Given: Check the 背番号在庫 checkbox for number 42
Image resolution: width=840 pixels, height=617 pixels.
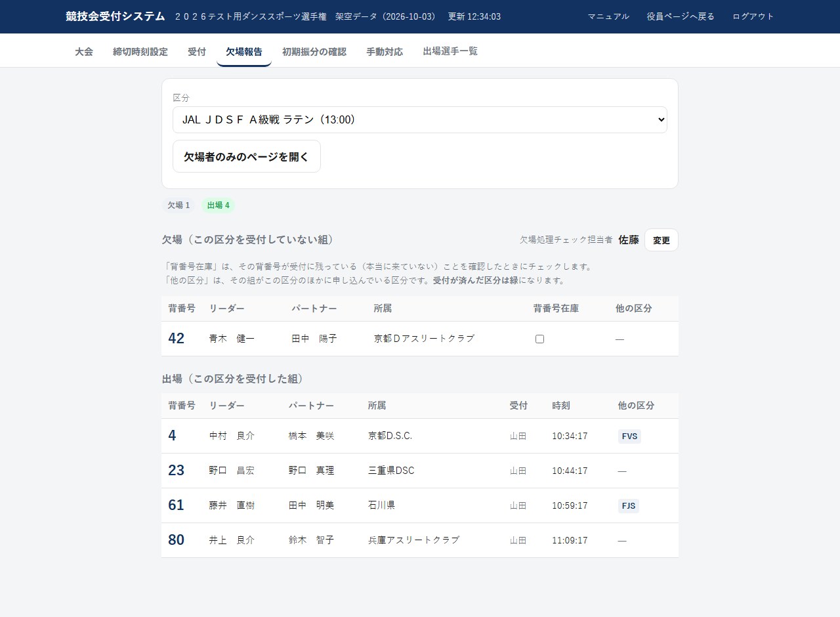Looking at the screenshot, I should (x=539, y=339).
